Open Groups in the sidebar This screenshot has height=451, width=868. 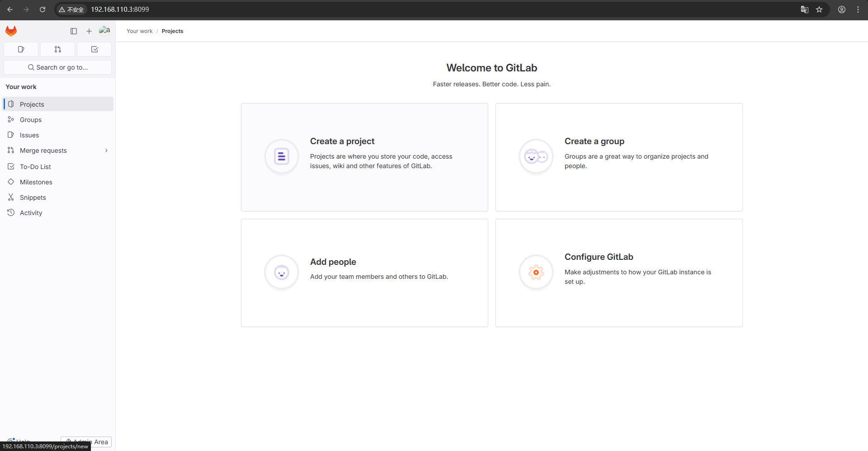[58, 120]
